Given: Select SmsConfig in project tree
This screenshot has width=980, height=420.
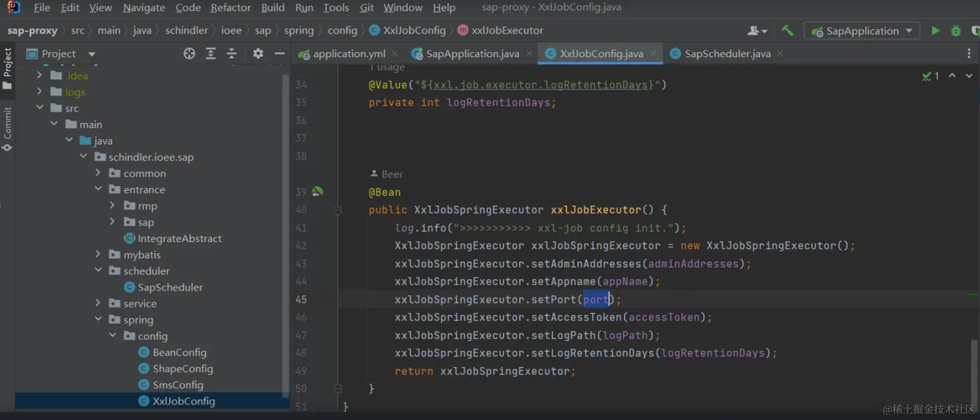Looking at the screenshot, I should pyautogui.click(x=178, y=384).
